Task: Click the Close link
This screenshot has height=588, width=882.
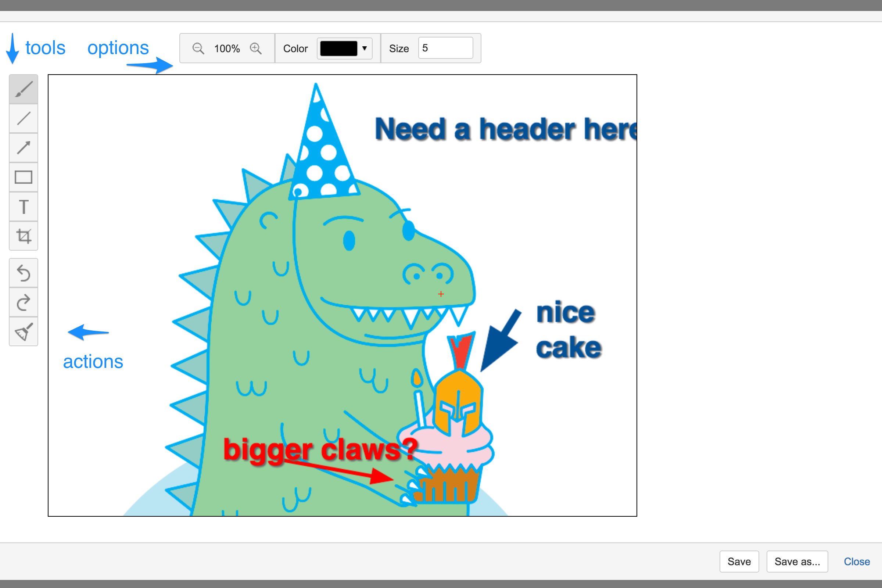Action: click(x=857, y=562)
